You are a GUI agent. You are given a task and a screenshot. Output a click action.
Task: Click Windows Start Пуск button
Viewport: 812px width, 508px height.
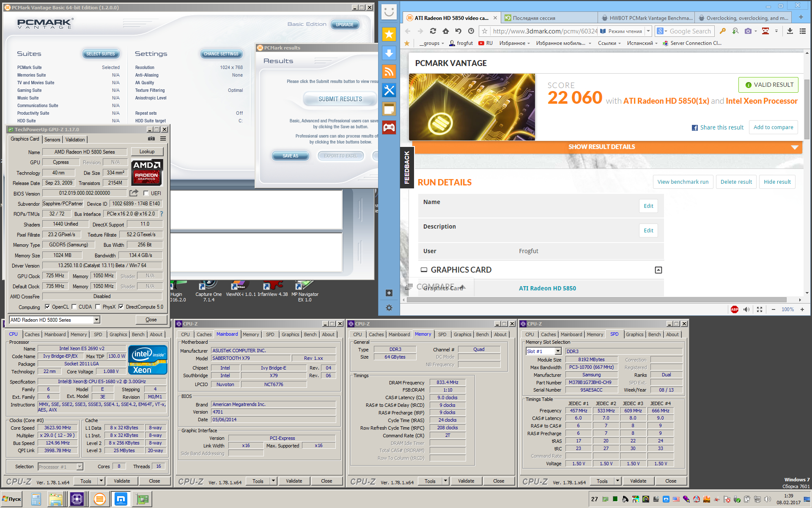pos(11,499)
